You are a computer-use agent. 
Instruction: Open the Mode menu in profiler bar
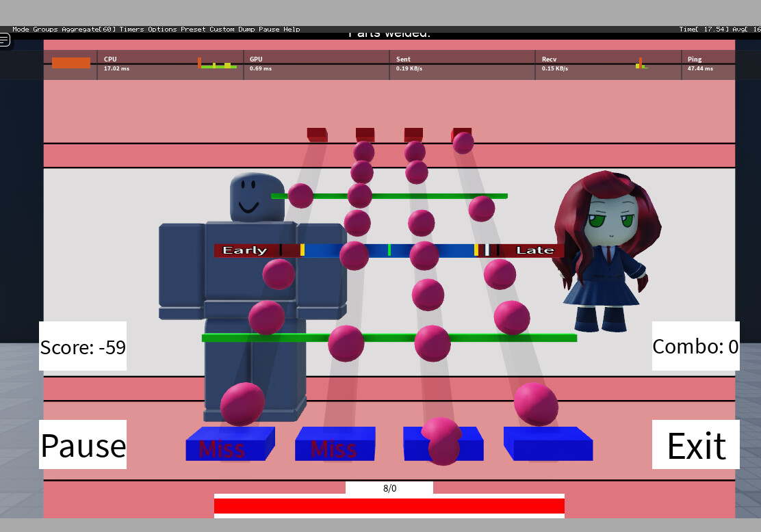pos(21,29)
